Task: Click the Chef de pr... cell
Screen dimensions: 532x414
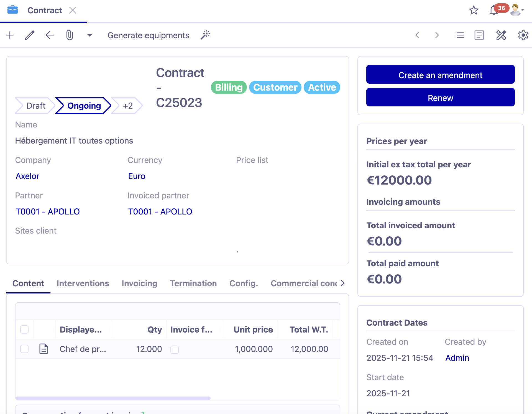Action: [83, 349]
